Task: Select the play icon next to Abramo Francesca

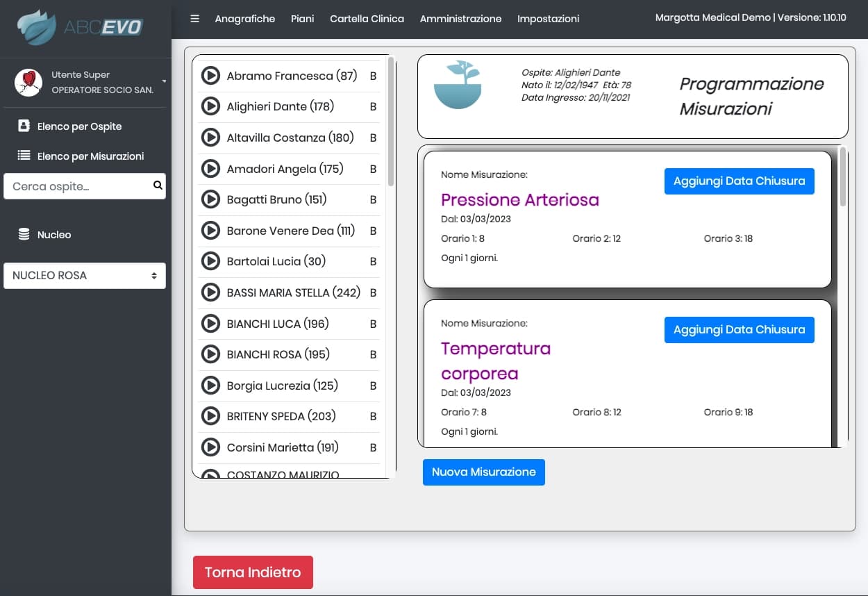Action: point(211,75)
